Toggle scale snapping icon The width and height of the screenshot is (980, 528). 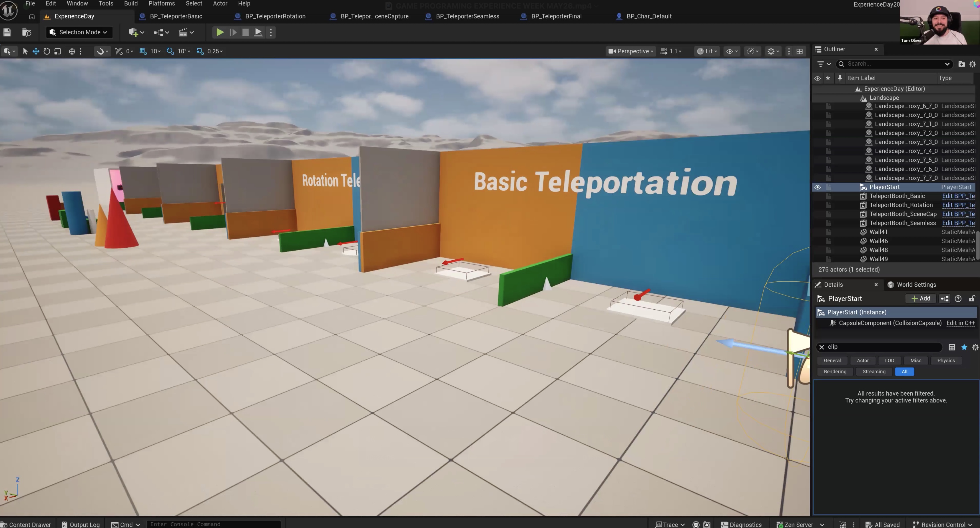pos(200,51)
